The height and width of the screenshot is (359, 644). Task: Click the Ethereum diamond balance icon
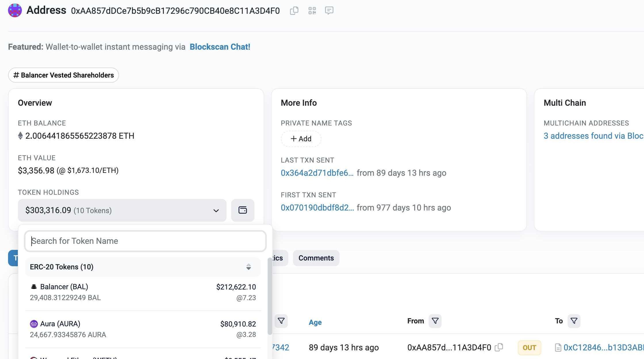(20, 136)
